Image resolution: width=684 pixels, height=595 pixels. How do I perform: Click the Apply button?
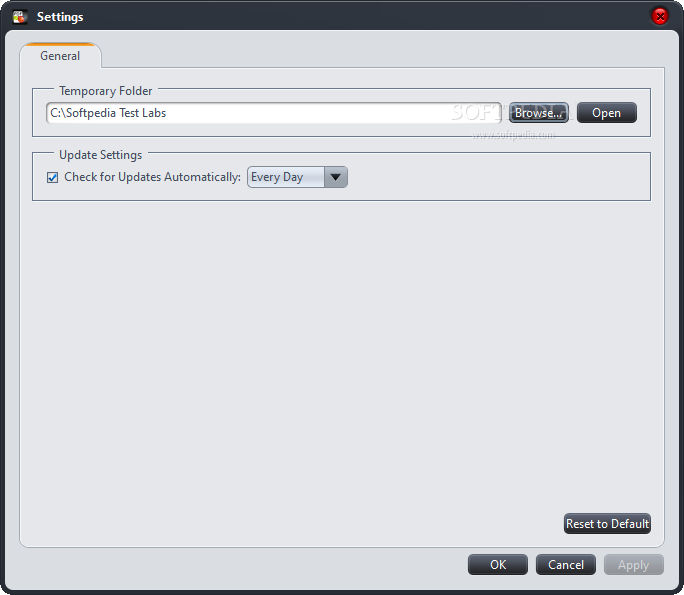click(x=634, y=565)
